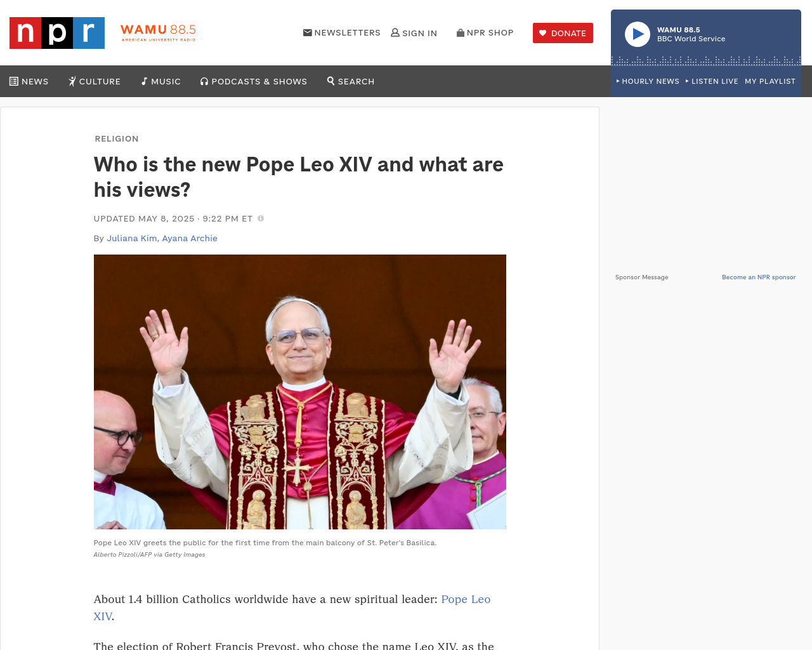Click the info icon beside the update time
812x650 pixels.
click(x=261, y=218)
